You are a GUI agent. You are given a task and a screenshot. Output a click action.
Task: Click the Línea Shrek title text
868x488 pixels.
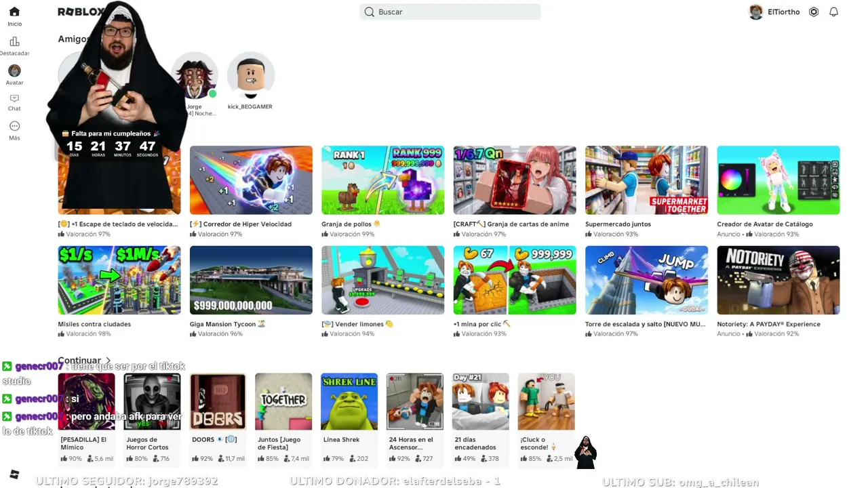tap(341, 439)
